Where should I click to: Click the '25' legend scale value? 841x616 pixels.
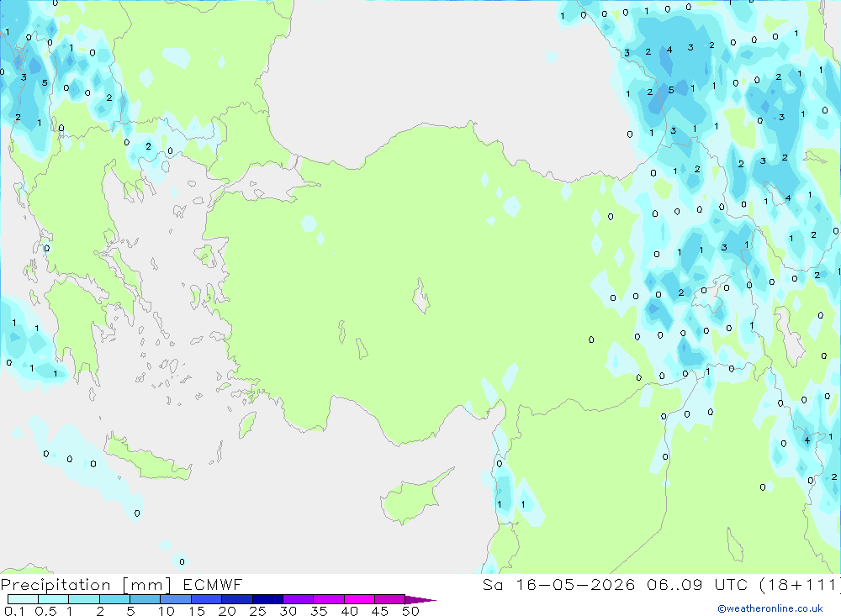coord(257,611)
